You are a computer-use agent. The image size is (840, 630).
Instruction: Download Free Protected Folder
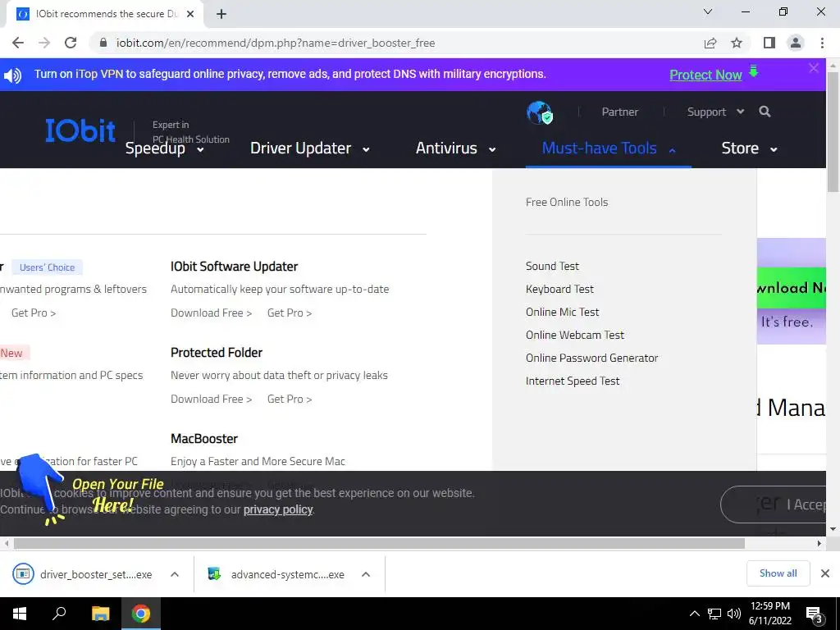point(211,399)
